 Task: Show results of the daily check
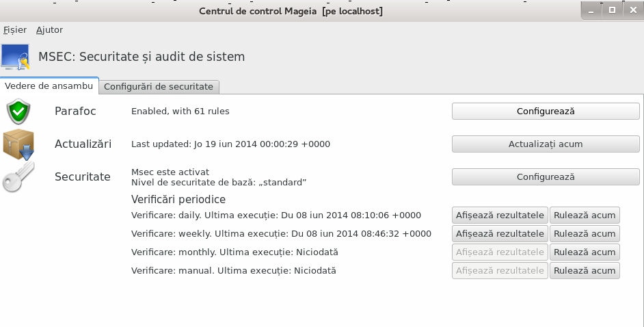500,215
